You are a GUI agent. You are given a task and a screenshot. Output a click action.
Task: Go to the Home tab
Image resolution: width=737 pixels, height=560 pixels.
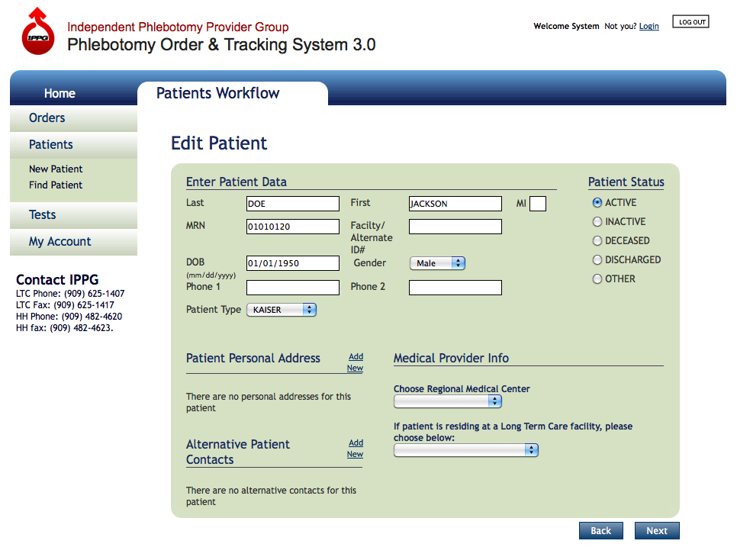coord(60,93)
